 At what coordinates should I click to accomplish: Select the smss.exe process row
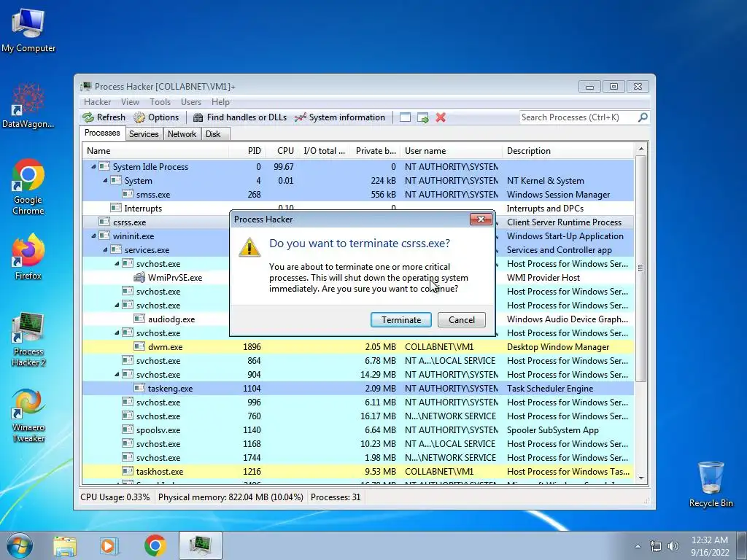[357, 194]
